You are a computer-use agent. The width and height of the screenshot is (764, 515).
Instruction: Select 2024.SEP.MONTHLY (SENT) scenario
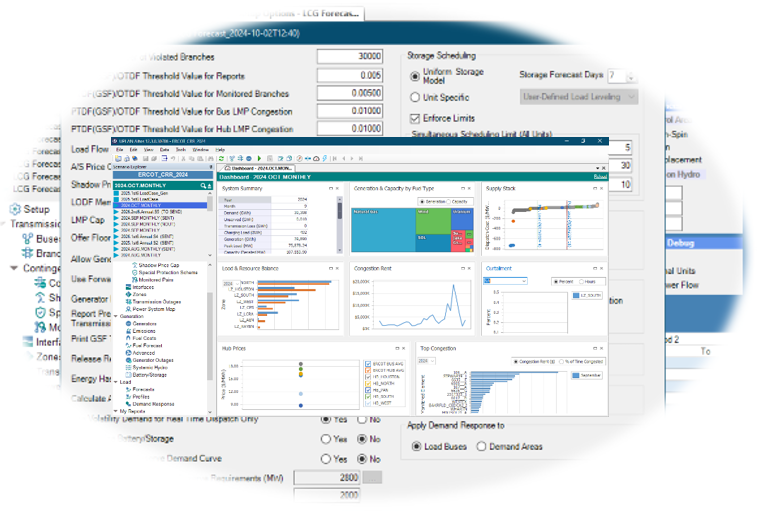[x=148, y=218]
